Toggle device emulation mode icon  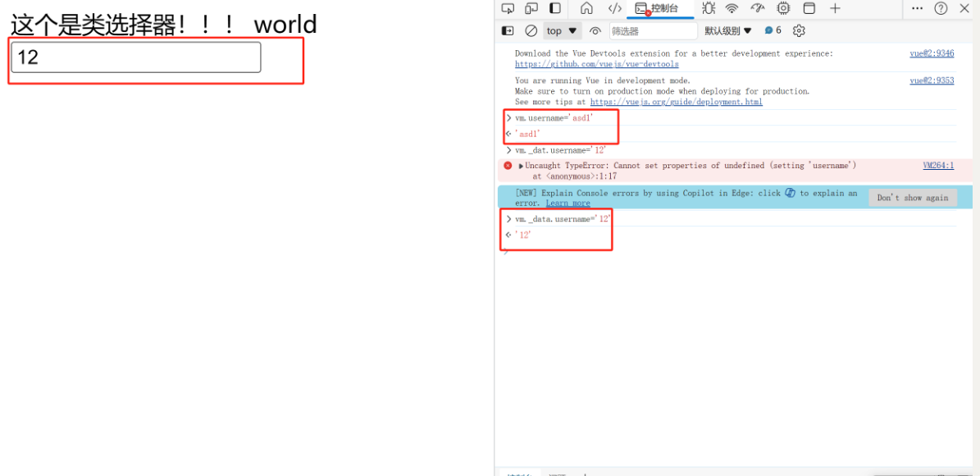(x=531, y=8)
